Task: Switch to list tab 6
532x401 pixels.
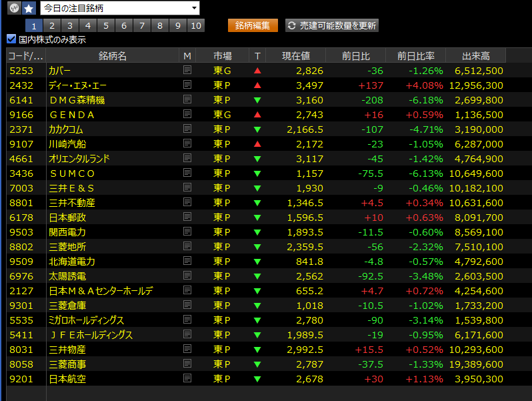Action: coord(124,25)
